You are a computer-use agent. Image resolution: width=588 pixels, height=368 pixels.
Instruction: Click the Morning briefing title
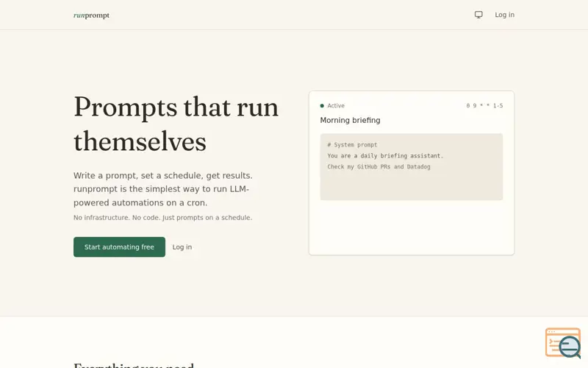(x=350, y=120)
